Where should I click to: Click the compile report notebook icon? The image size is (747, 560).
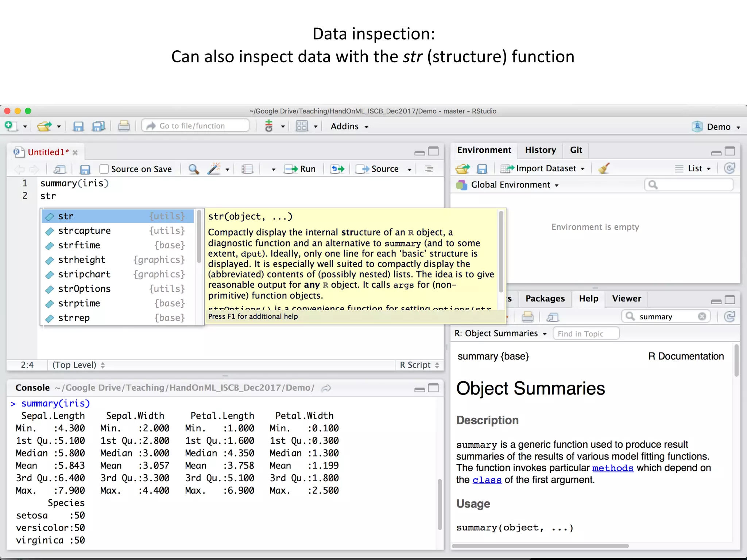click(x=247, y=169)
